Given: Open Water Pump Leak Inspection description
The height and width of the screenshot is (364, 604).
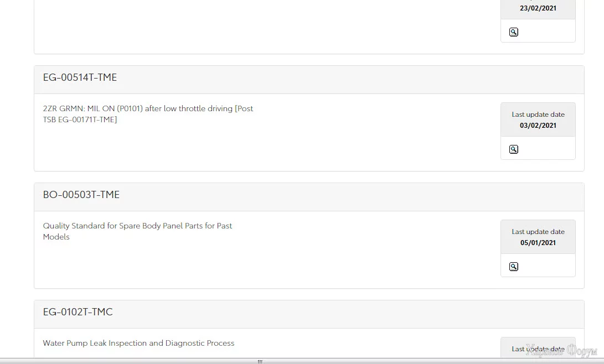Looking at the screenshot, I should [138, 344].
